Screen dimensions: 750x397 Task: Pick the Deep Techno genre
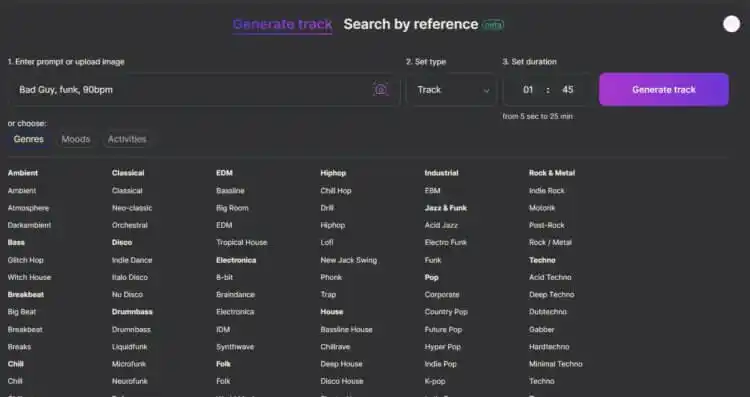551,295
